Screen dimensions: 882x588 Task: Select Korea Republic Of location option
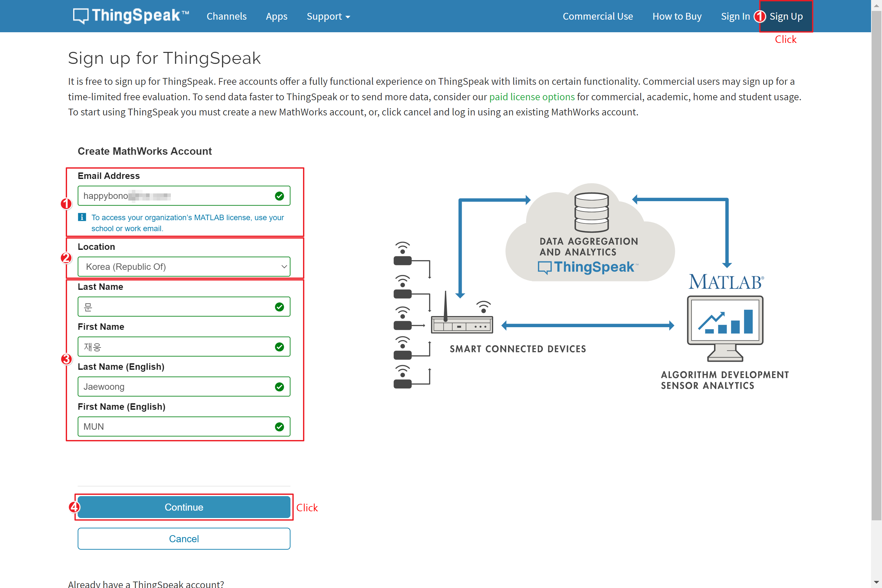pyautogui.click(x=184, y=266)
